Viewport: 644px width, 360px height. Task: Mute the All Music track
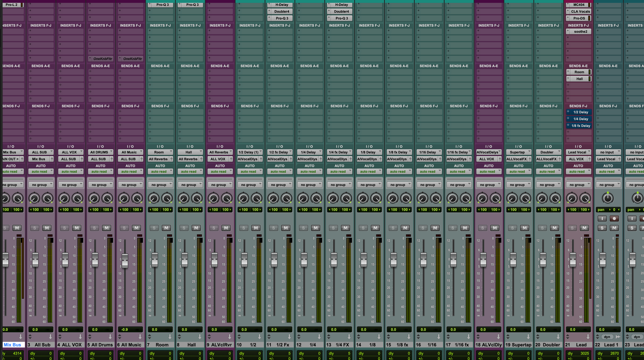(x=136, y=228)
